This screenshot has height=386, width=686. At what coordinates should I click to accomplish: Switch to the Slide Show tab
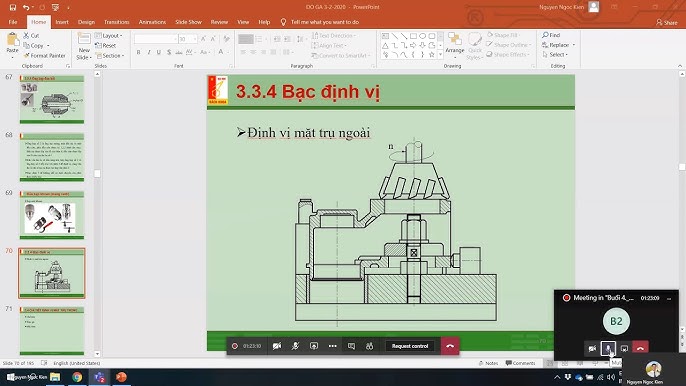point(189,22)
